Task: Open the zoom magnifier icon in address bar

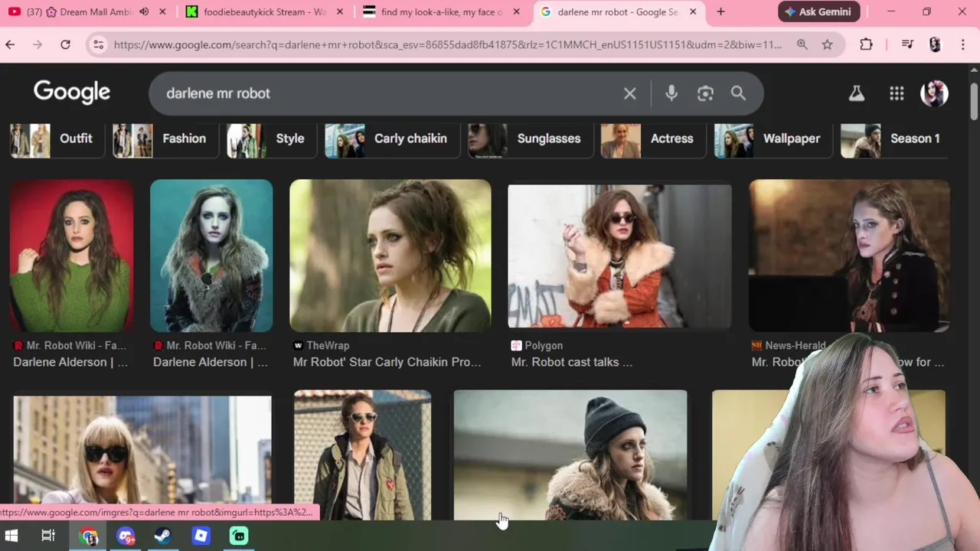Action: coord(802,44)
